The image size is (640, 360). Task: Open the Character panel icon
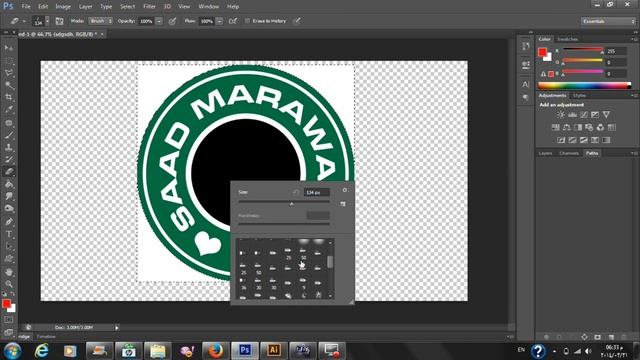pyautogui.click(x=525, y=84)
